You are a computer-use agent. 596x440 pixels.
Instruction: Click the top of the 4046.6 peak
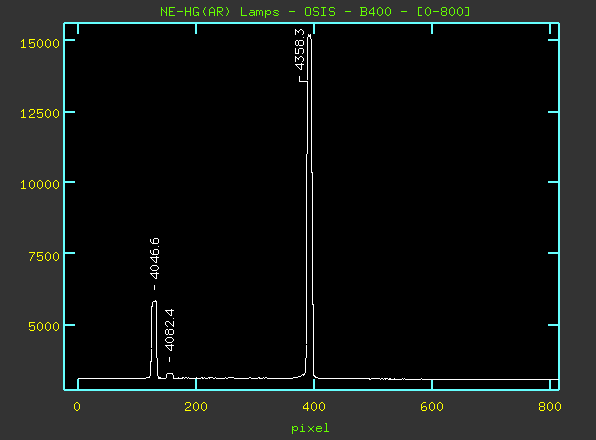(x=154, y=301)
